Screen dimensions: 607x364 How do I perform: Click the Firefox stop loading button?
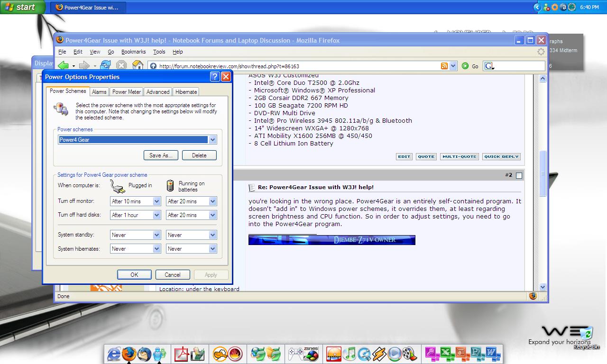pyautogui.click(x=121, y=65)
